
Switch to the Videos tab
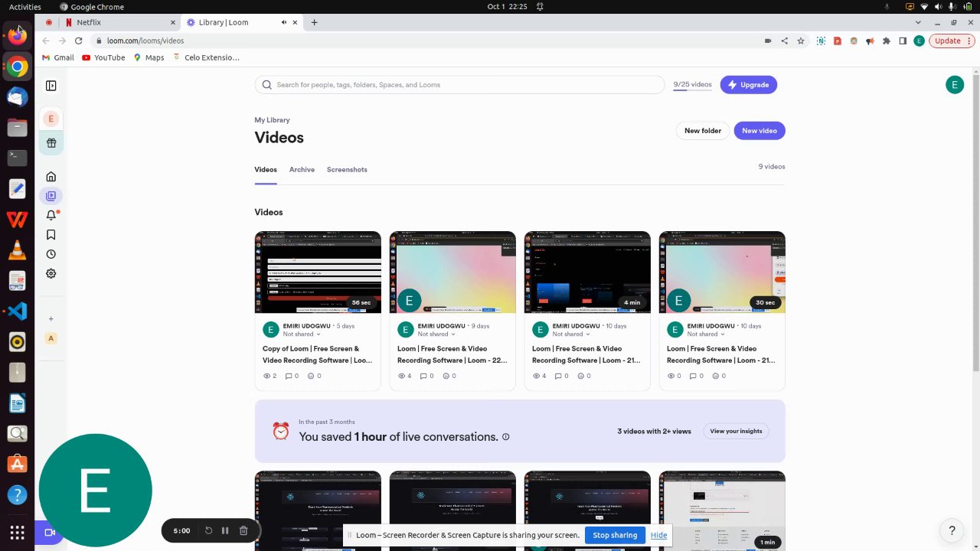[266, 170]
